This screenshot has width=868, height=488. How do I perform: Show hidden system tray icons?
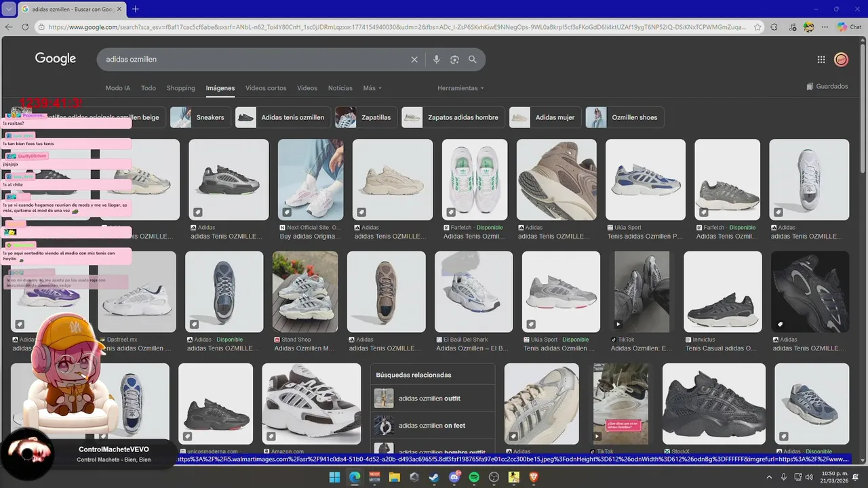pos(770,477)
